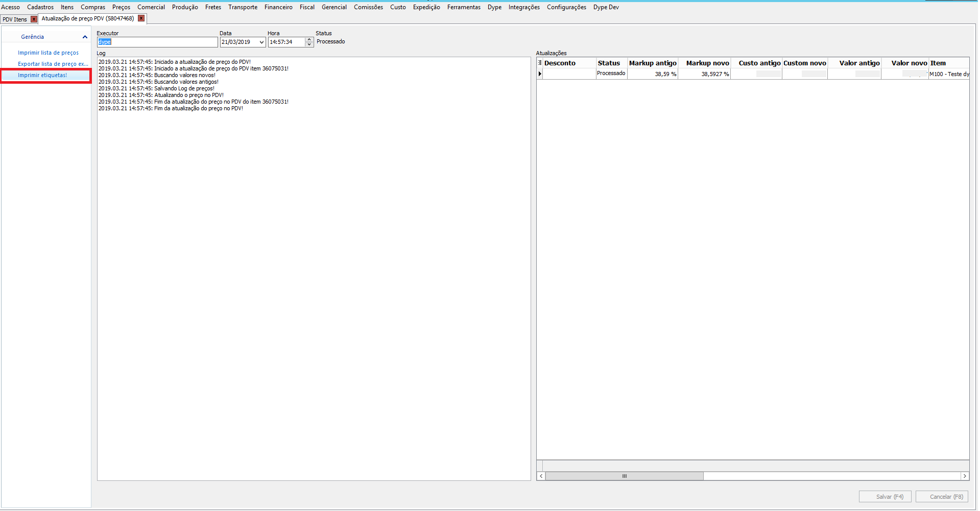Collapse the Gerência panel chevron

click(x=85, y=37)
